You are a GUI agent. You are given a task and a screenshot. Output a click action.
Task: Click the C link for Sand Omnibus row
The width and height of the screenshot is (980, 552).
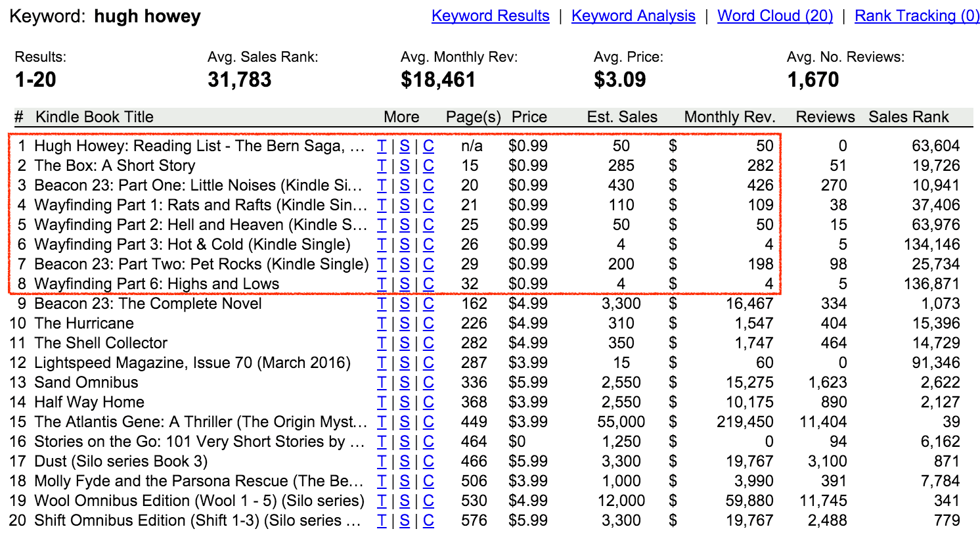tap(428, 382)
